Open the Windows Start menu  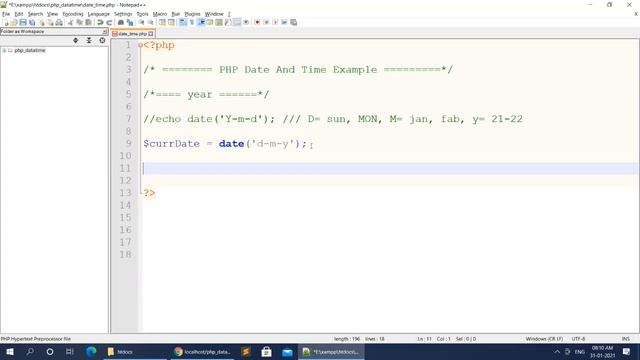pos(10,351)
